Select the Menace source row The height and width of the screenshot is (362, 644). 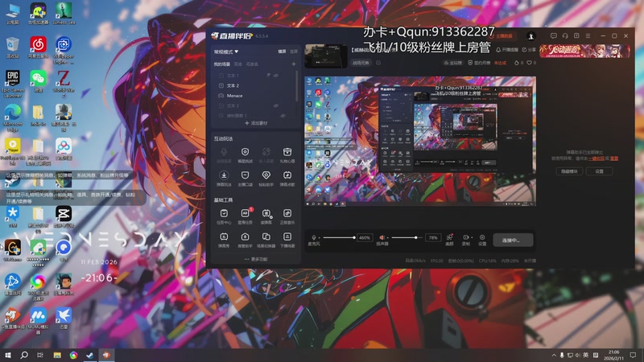point(255,96)
